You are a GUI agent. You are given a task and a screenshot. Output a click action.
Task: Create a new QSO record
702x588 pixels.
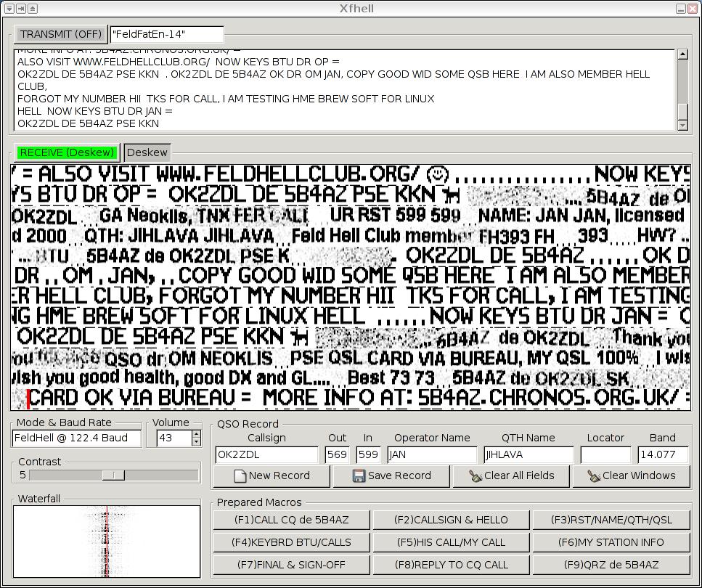pos(272,476)
